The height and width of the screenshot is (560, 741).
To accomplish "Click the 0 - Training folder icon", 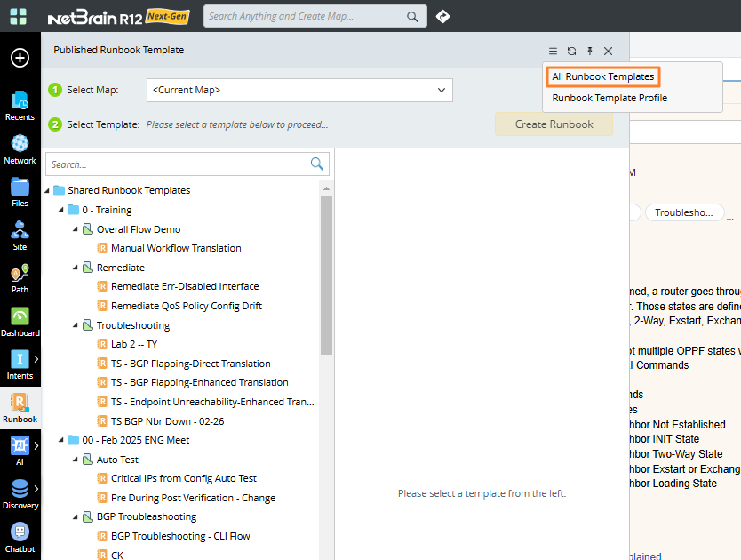I will click(73, 210).
